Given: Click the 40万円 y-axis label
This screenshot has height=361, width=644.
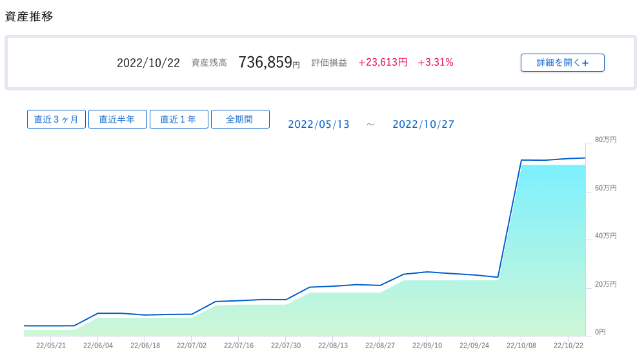Looking at the screenshot, I should 605,236.
